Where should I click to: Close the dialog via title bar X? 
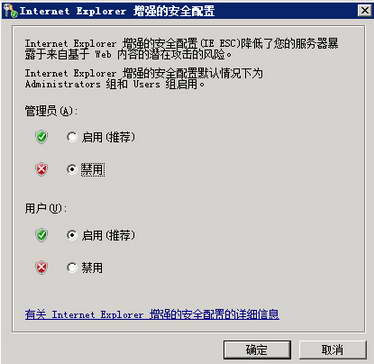(364, 11)
